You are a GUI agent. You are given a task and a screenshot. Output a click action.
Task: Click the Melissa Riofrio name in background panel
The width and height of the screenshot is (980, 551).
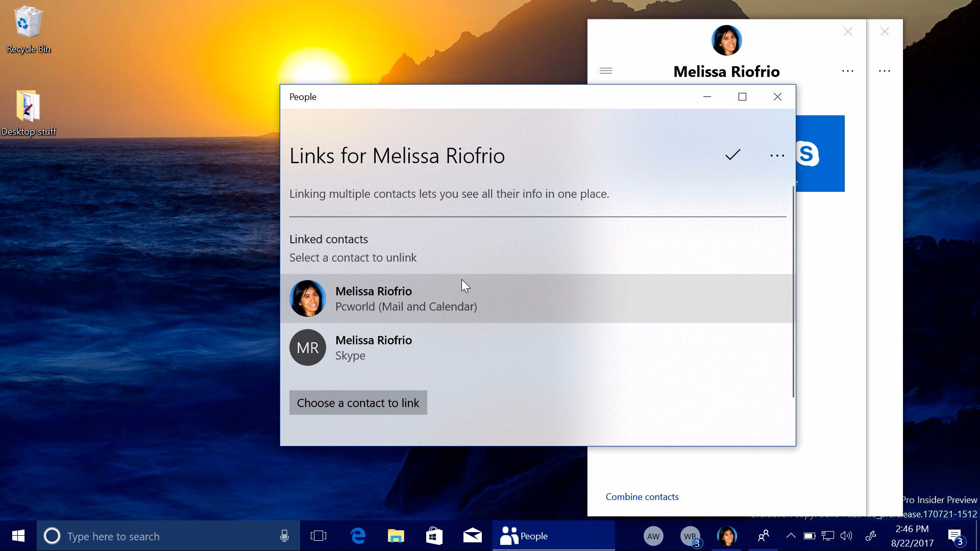pyautogui.click(x=726, y=71)
